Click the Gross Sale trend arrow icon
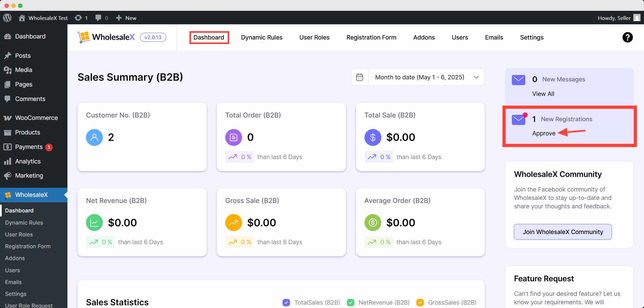This screenshot has width=644, height=308. coord(234,223)
